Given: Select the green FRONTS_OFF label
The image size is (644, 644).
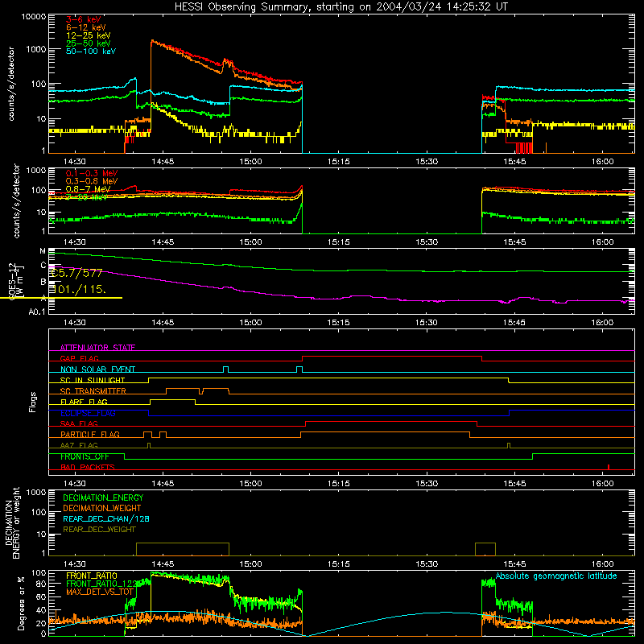Looking at the screenshot, I should click(85, 456).
